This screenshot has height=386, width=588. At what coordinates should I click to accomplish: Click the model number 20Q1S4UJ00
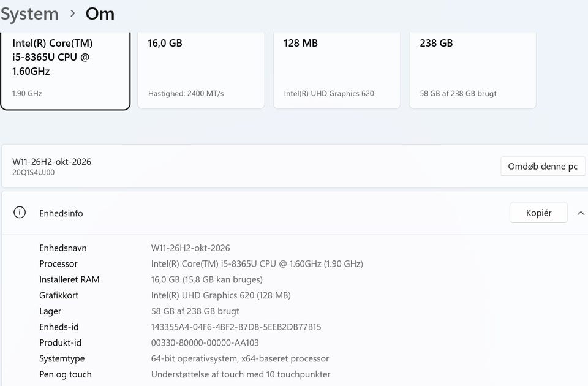(33, 173)
